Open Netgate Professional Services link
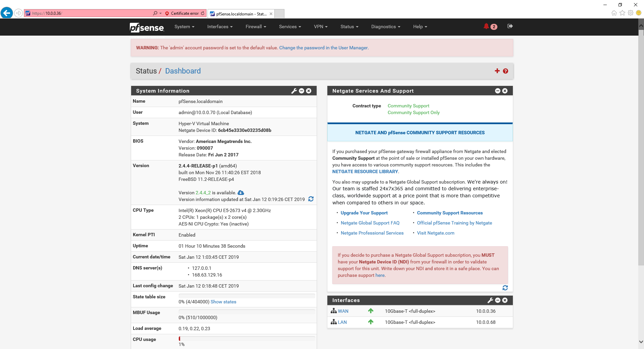The width and height of the screenshot is (644, 349). tap(372, 233)
